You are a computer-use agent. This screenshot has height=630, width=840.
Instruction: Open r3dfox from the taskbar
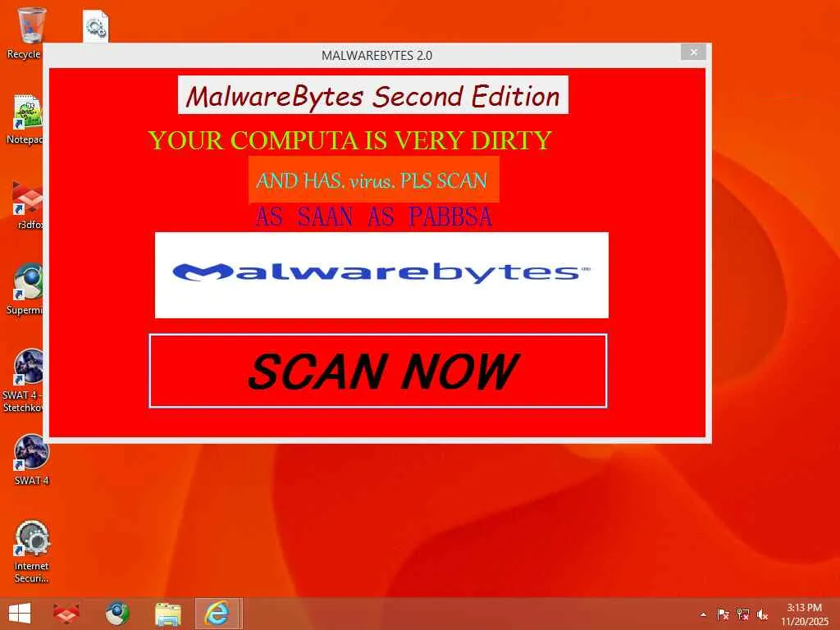66,614
